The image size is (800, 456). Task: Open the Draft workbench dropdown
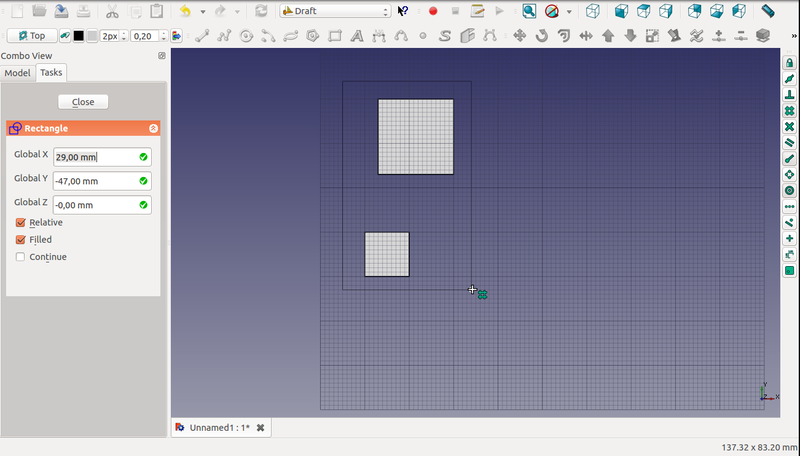[x=335, y=11]
